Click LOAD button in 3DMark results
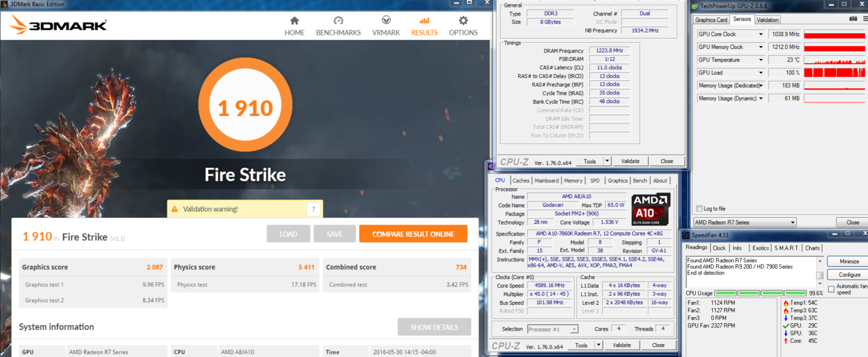This screenshot has height=357, width=868. tap(288, 234)
